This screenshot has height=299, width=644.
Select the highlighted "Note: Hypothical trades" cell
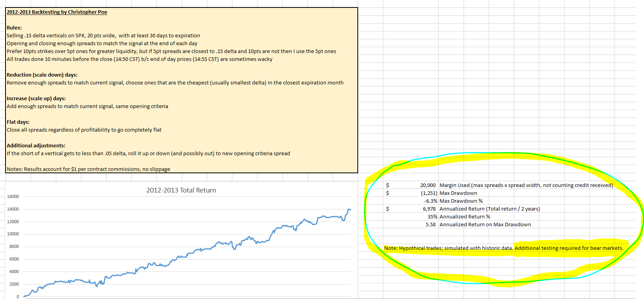pos(503,248)
